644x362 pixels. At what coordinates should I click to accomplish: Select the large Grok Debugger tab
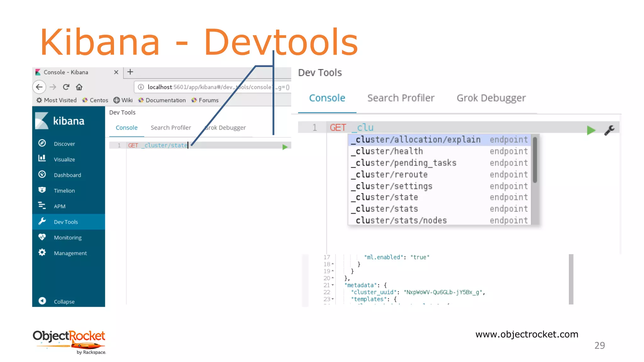pyautogui.click(x=491, y=98)
